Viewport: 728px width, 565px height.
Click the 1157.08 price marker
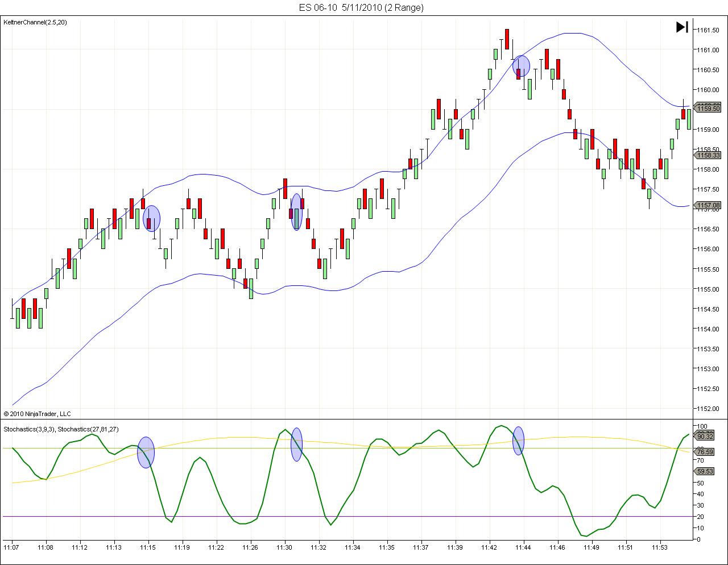click(x=708, y=205)
